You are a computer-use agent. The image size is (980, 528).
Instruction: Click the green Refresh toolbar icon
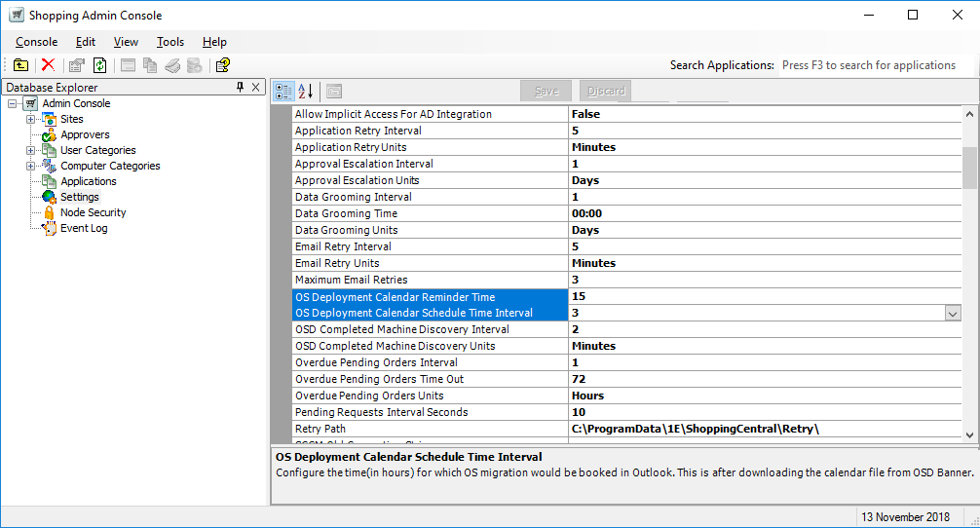[x=100, y=65]
